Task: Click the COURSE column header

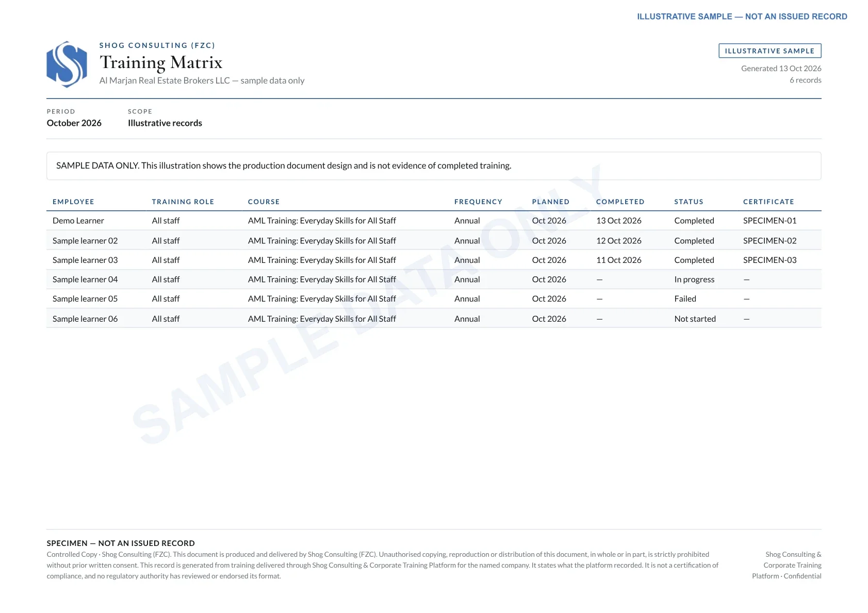Action: point(264,202)
